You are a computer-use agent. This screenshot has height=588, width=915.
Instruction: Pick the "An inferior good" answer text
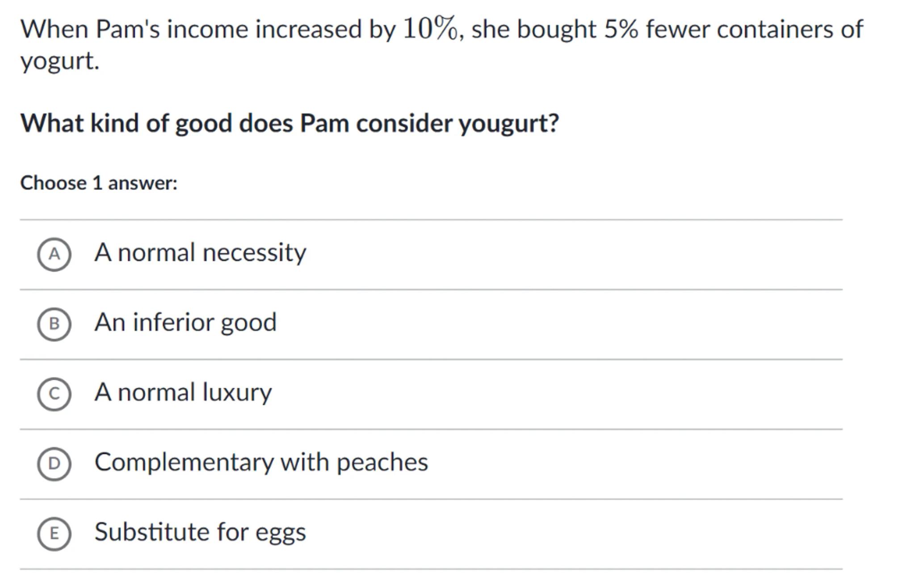coord(185,323)
